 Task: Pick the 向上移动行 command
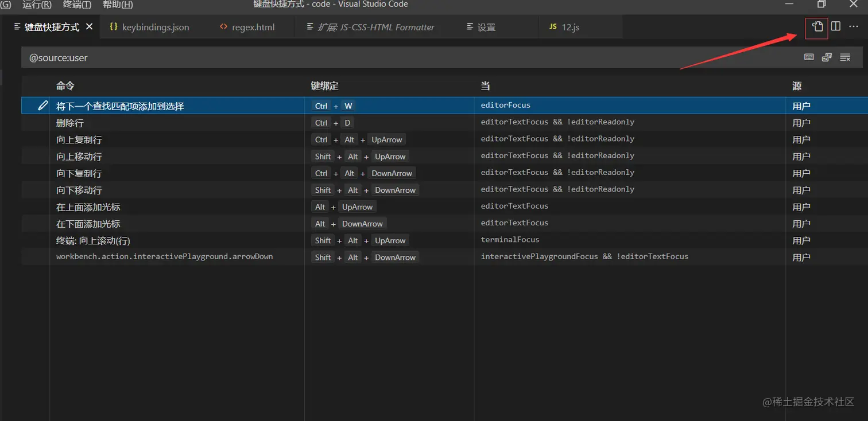coord(79,157)
